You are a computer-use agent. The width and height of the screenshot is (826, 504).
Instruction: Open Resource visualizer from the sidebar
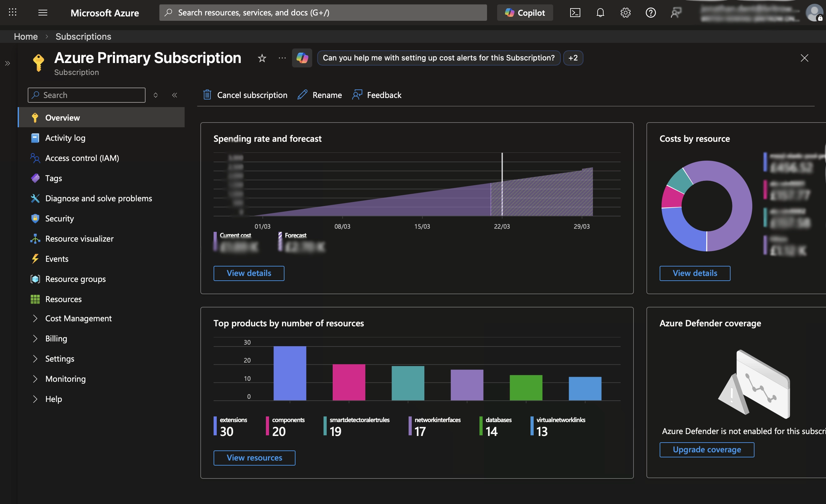(x=79, y=238)
